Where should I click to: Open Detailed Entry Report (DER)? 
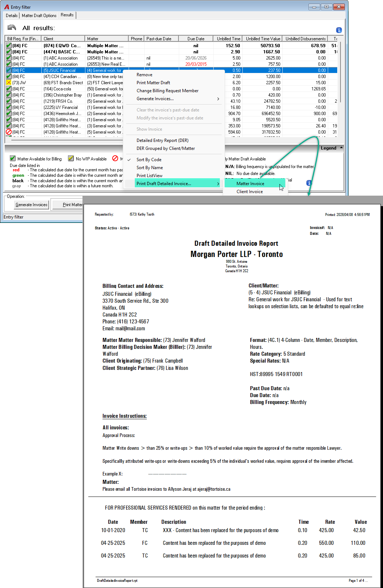tap(162, 140)
